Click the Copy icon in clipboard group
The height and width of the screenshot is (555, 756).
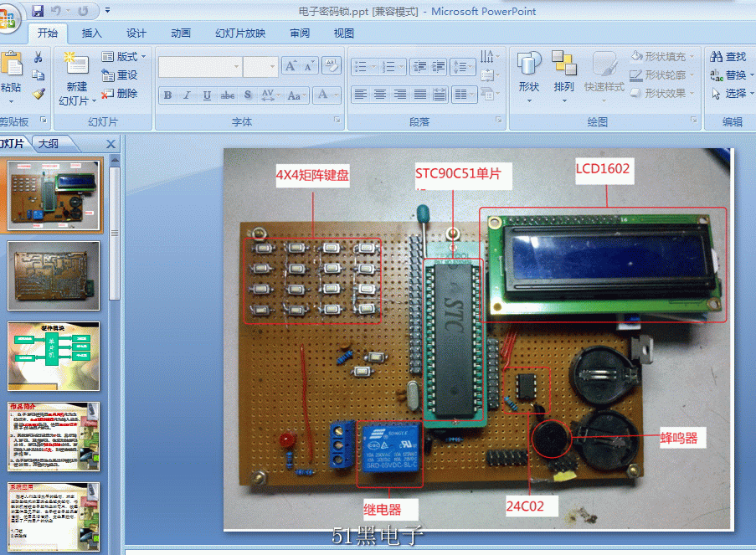[38, 75]
